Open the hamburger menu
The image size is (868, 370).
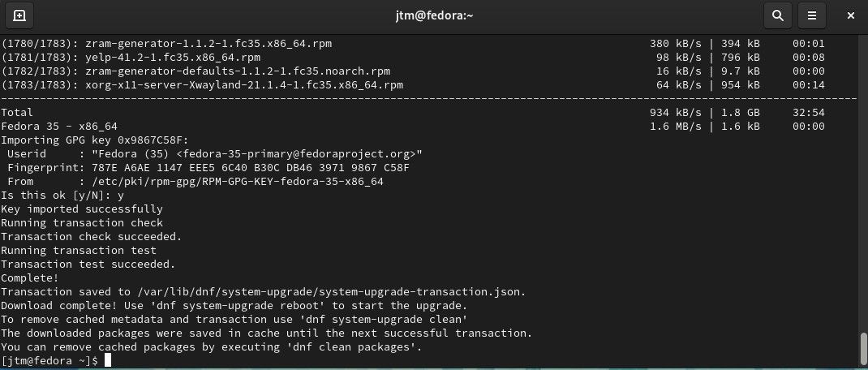click(x=812, y=15)
